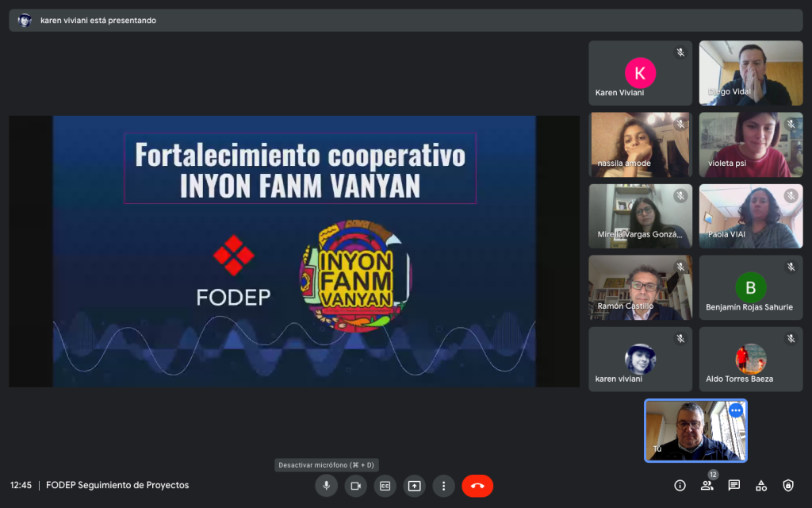
Task: Toggle the camera on or off
Action: [355, 486]
